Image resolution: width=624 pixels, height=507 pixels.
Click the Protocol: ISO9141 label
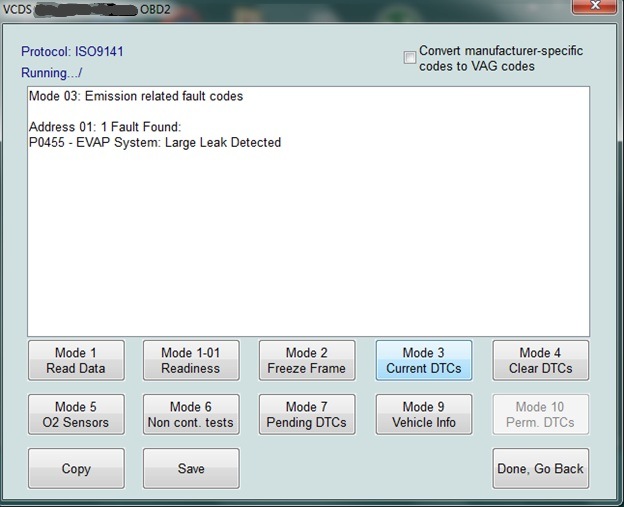[x=72, y=52]
